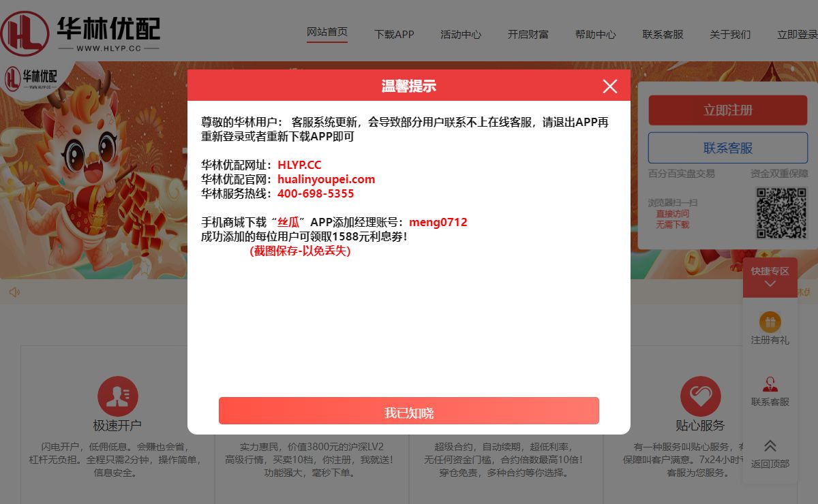Open the 关于我们 page
The height and width of the screenshot is (504, 818).
click(730, 34)
